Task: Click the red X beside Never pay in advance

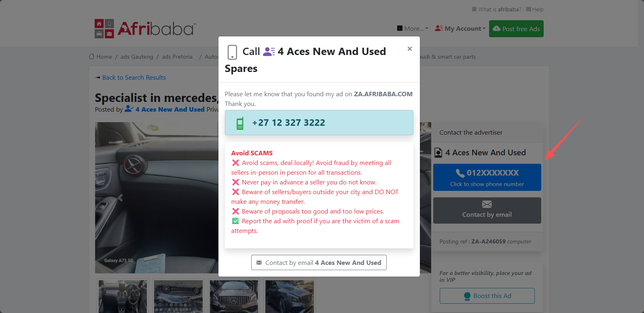Action: (235, 182)
